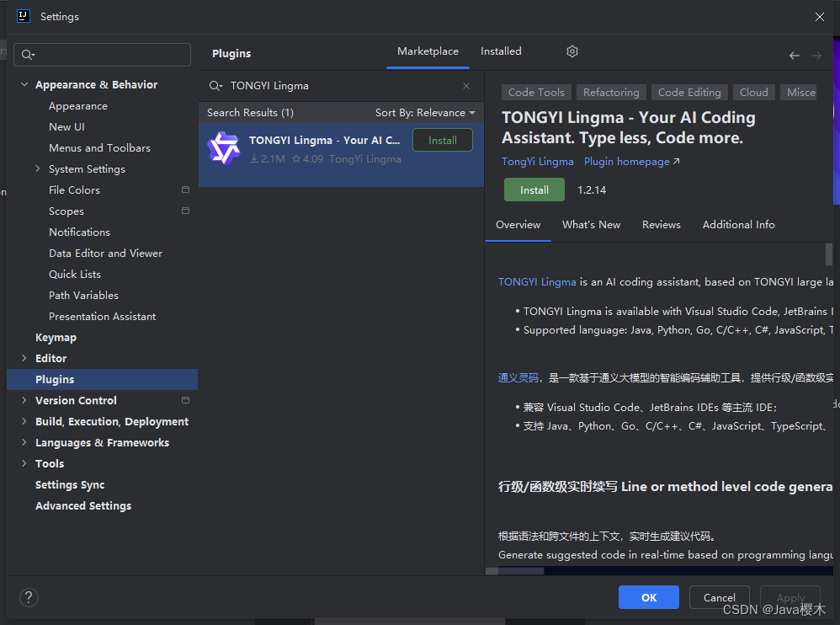Select Presentation Assistant item
The height and width of the screenshot is (625, 840).
(x=103, y=316)
